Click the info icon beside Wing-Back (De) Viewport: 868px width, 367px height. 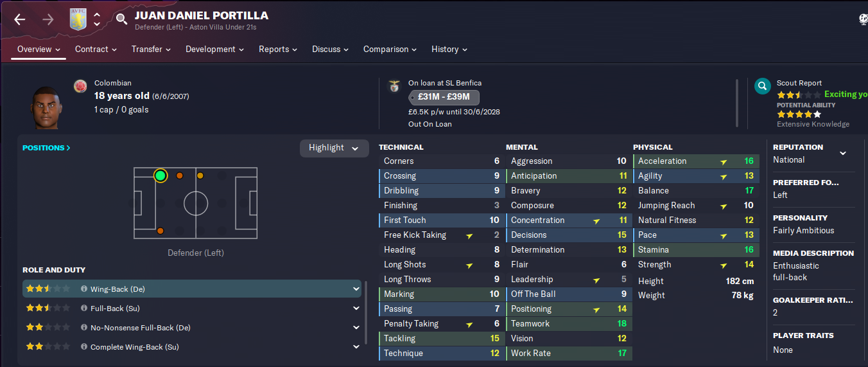click(84, 289)
